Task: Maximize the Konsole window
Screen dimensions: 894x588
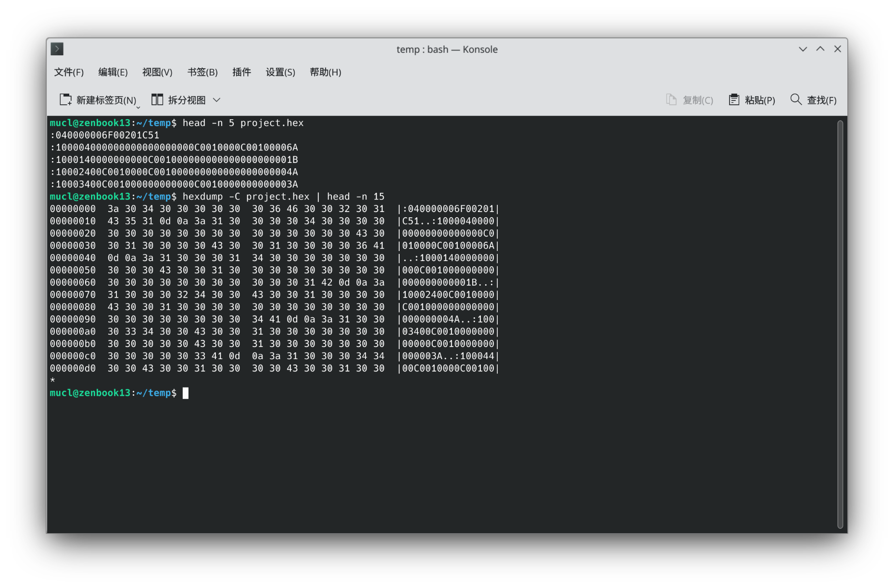Action: coord(820,49)
